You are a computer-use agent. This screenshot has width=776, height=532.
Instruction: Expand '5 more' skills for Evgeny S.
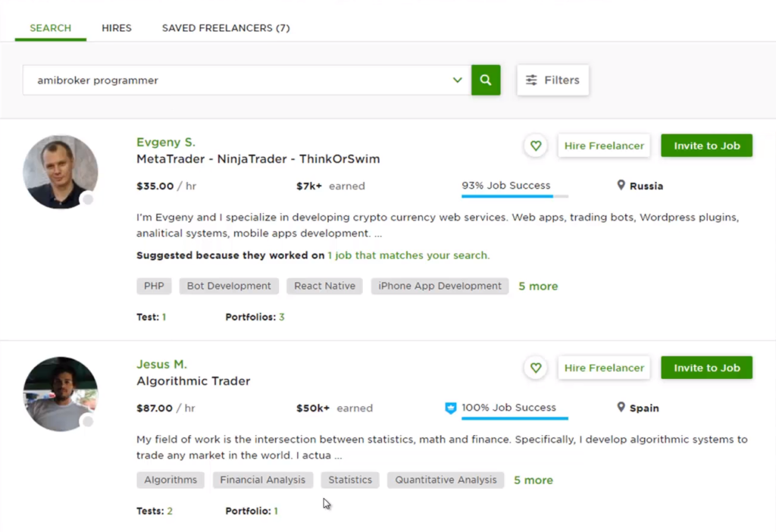click(x=538, y=286)
